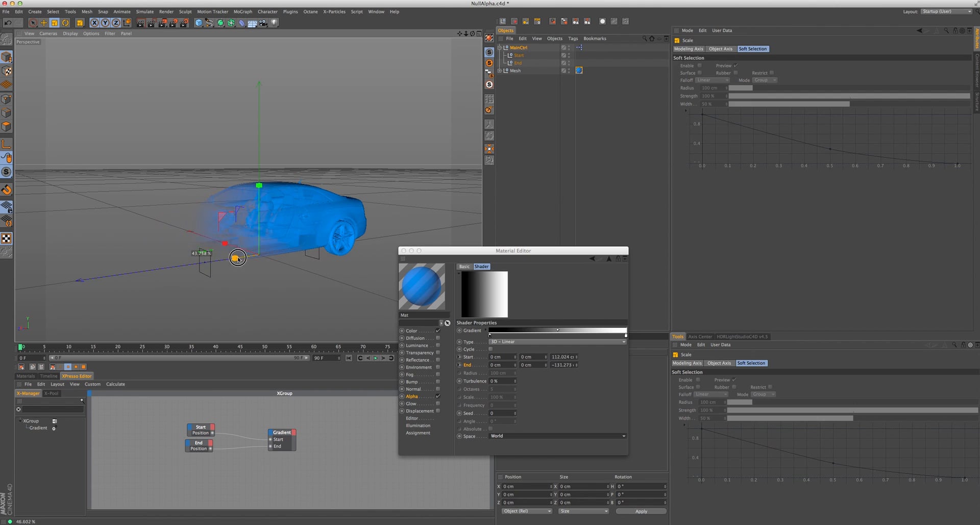Uncheck the Glow channel in the Material Editor
Screen dimensions: 980x525
click(x=438, y=403)
